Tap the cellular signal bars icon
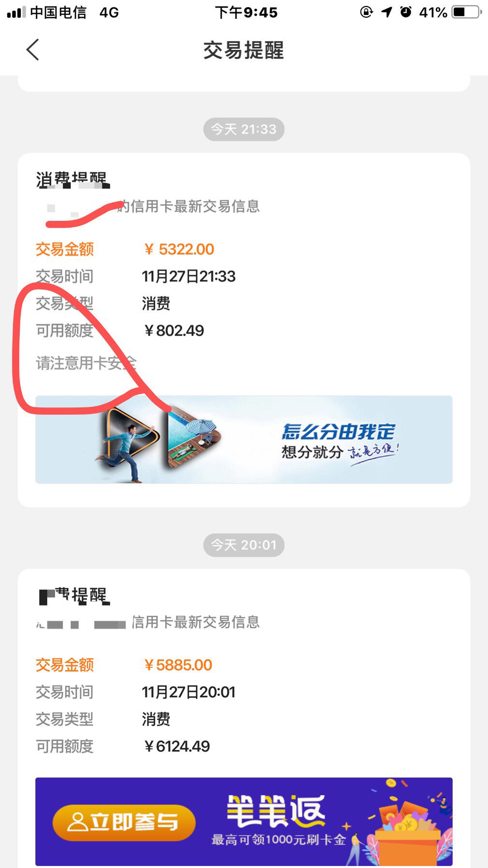Image resolution: width=488 pixels, height=868 pixels. tap(16, 12)
